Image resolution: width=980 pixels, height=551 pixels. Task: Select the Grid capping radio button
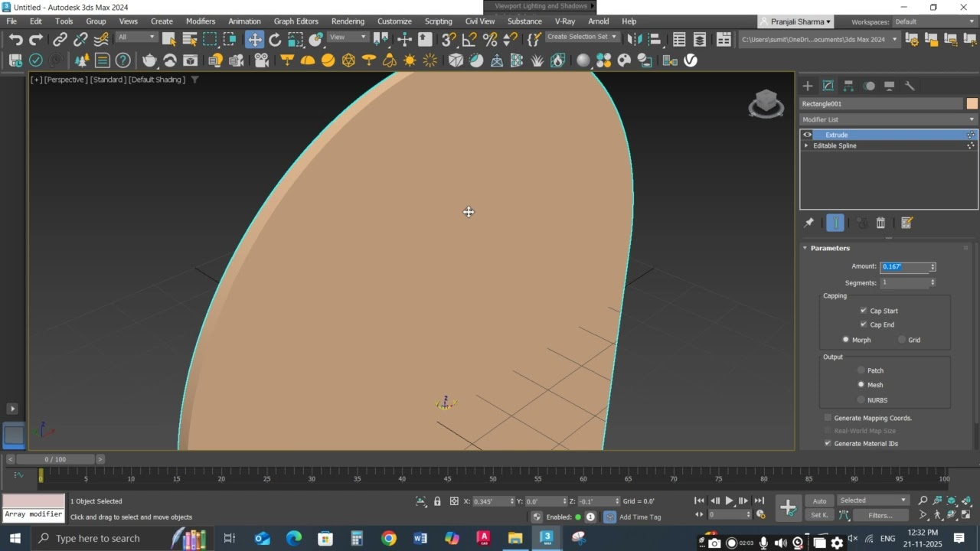(x=902, y=340)
